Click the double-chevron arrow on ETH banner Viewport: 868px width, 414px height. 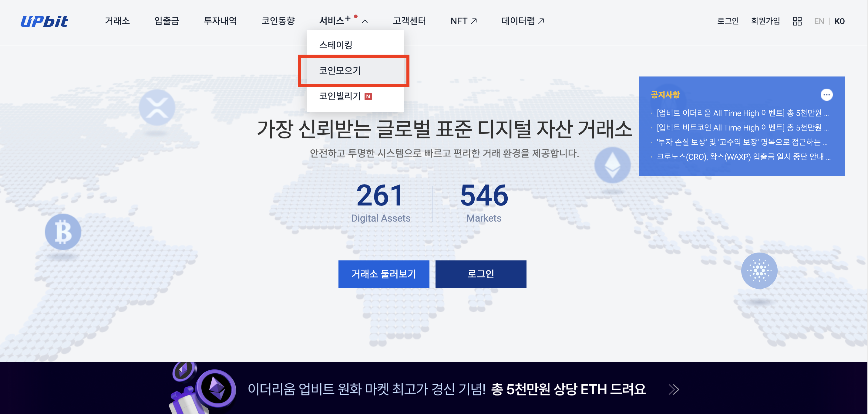click(x=674, y=389)
